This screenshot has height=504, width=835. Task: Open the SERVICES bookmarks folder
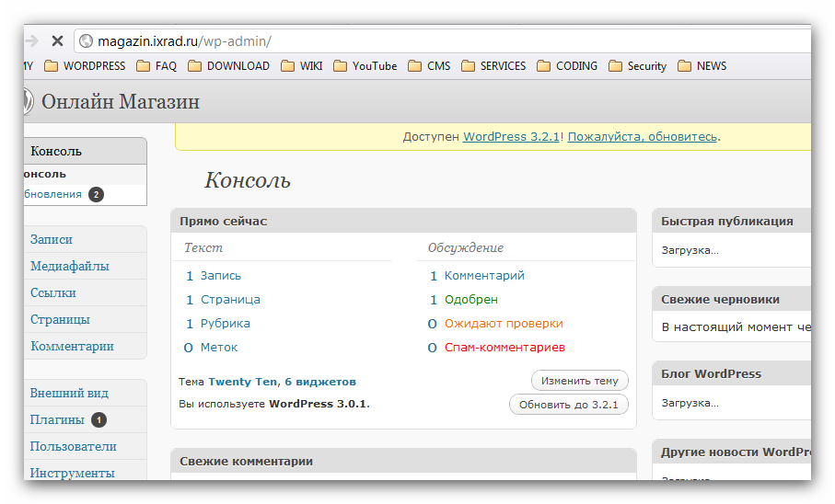click(x=493, y=66)
